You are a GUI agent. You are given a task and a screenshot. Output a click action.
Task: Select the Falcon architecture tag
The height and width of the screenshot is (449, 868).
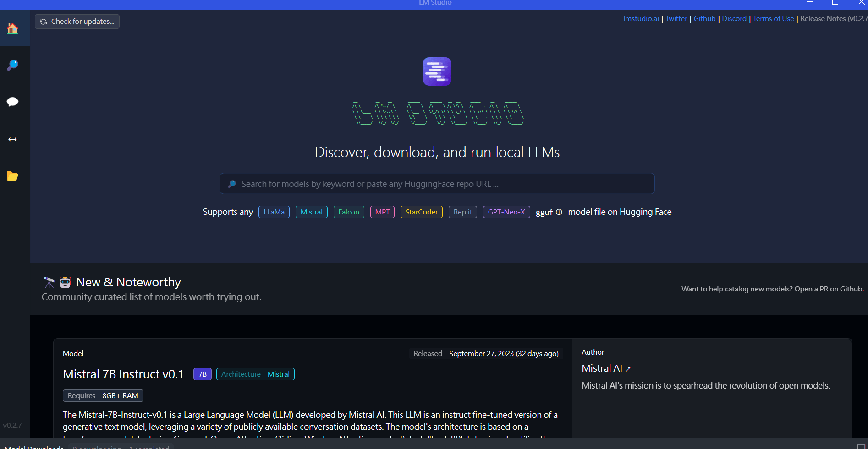click(349, 212)
